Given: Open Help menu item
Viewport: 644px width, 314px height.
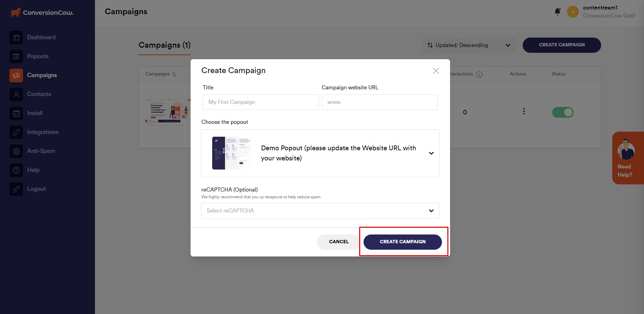Looking at the screenshot, I should (33, 170).
